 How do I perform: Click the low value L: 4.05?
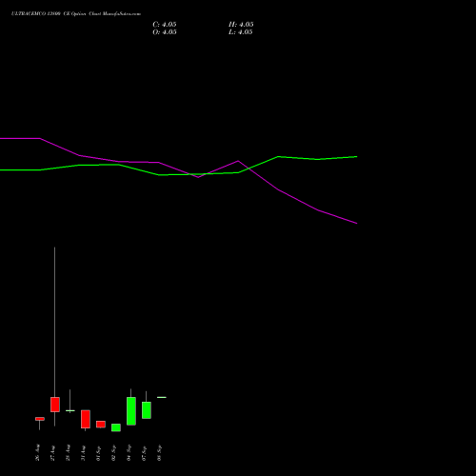click(241, 32)
